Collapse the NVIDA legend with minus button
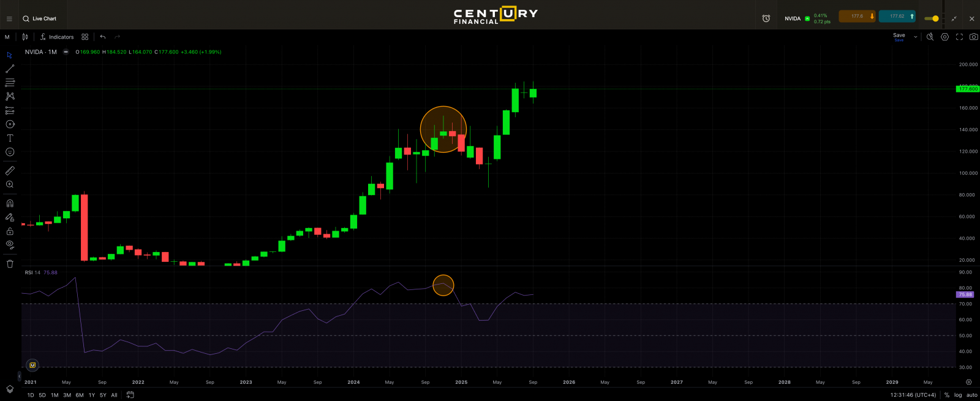 [x=66, y=52]
